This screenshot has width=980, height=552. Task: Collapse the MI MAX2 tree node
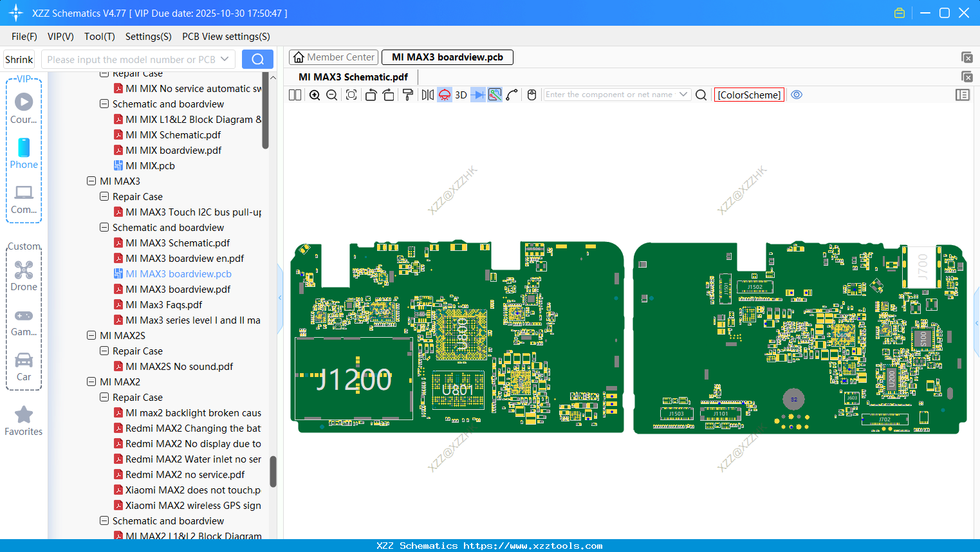pos(91,382)
